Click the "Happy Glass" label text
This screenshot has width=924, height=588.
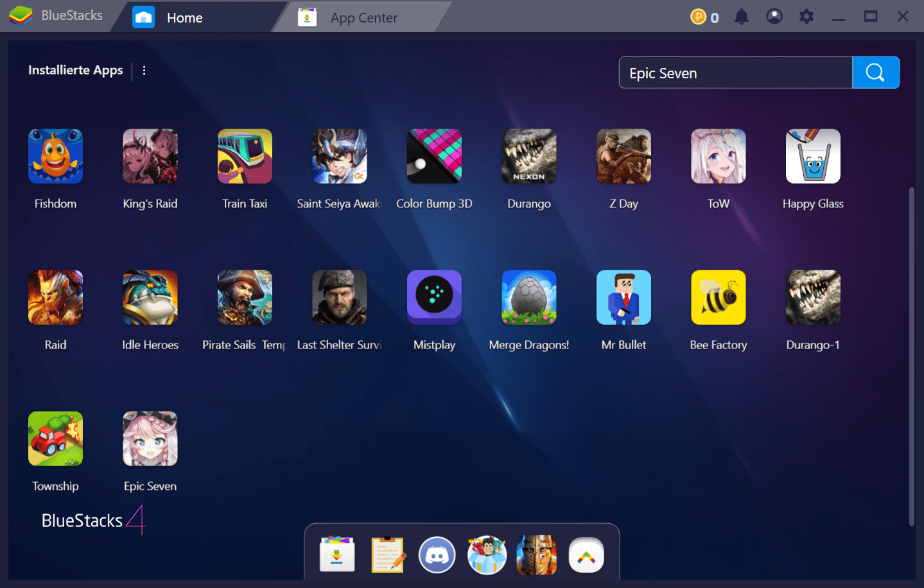click(813, 204)
